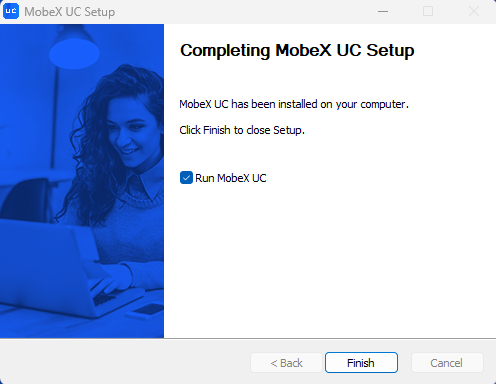
Task: Click the MobeX UC logo in title bar
Action: pyautogui.click(x=11, y=11)
